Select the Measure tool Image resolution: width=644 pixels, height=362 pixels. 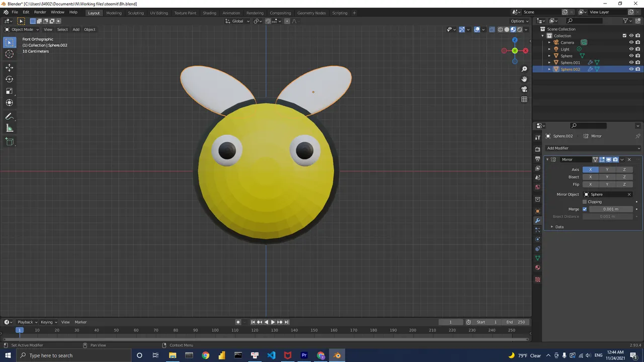tap(10, 128)
